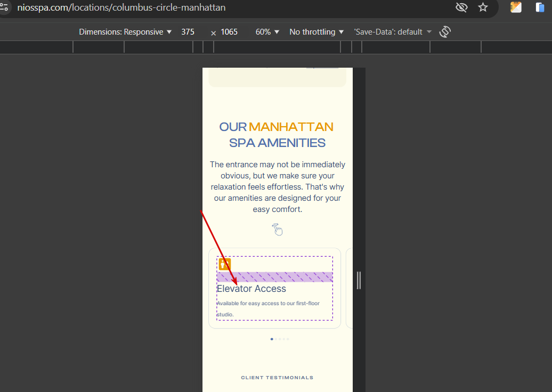
Task: Click the amenities intro paragraph text
Action: point(278,187)
